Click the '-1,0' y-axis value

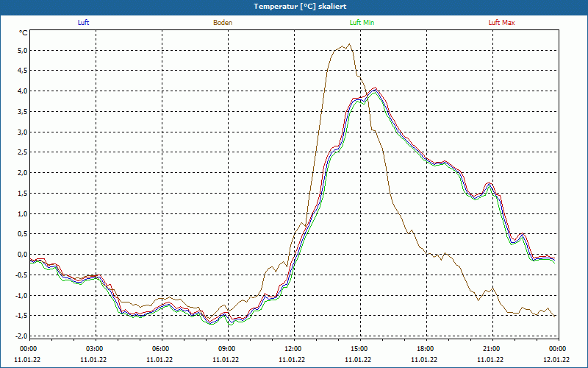pyautogui.click(x=22, y=296)
